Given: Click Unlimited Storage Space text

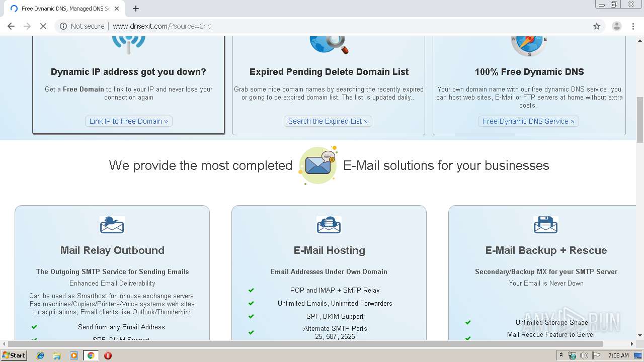Looking at the screenshot, I should (x=552, y=322).
